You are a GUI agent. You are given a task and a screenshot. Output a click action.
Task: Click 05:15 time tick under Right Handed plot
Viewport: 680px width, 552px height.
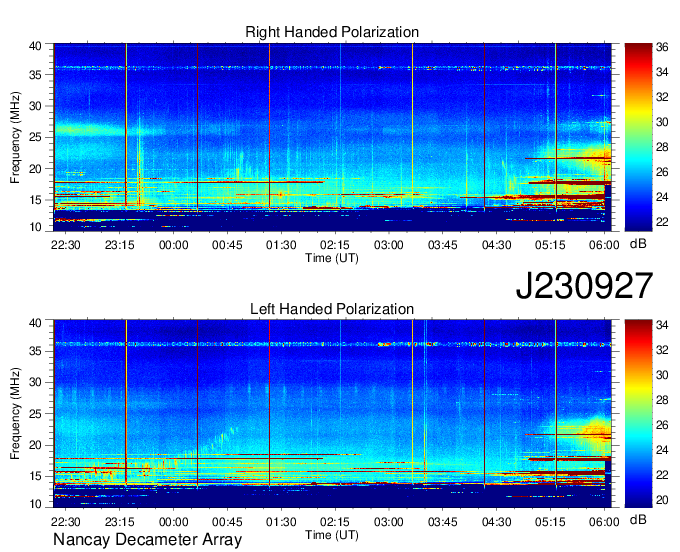point(550,245)
